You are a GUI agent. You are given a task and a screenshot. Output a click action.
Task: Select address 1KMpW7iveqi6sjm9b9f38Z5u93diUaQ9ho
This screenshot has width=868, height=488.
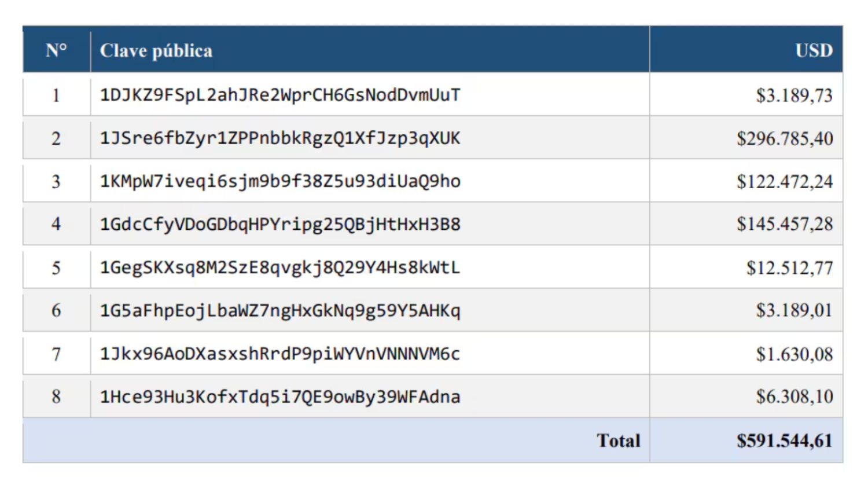tap(280, 181)
